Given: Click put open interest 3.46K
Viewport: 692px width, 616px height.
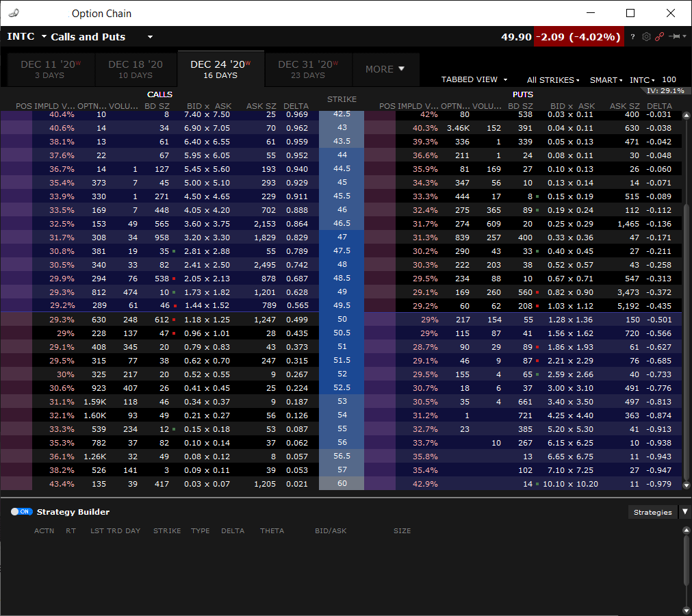Looking at the screenshot, I should [458, 128].
